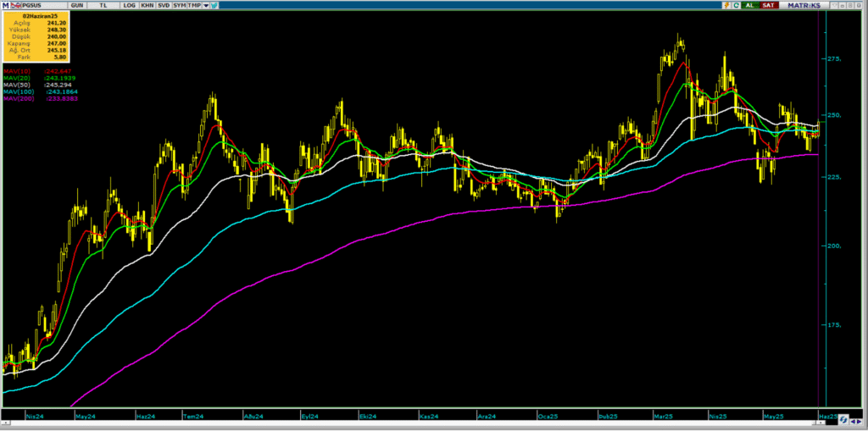Click the Matriks M logo icon

tap(5, 5)
